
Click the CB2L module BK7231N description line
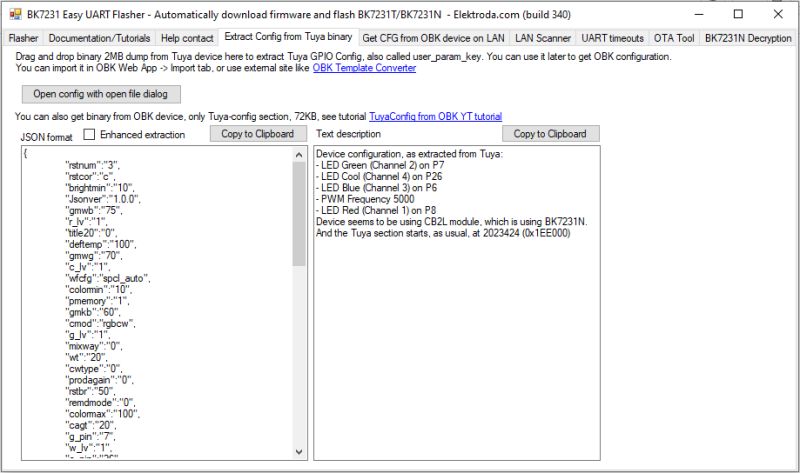pos(452,221)
